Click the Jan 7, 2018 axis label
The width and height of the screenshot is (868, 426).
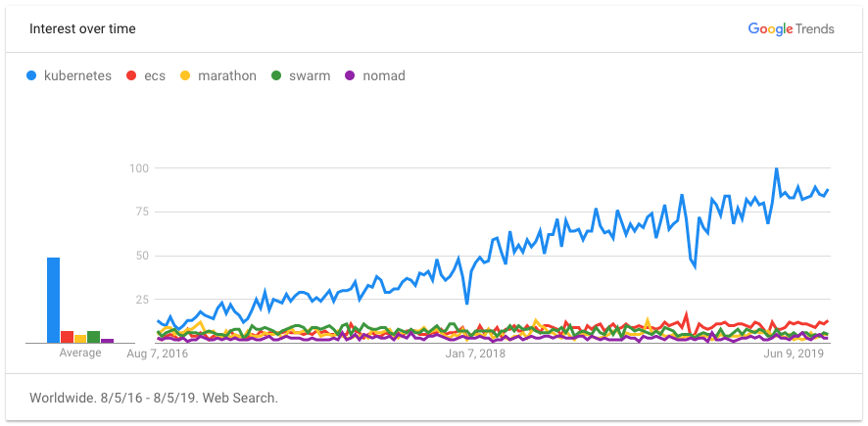pyautogui.click(x=475, y=354)
